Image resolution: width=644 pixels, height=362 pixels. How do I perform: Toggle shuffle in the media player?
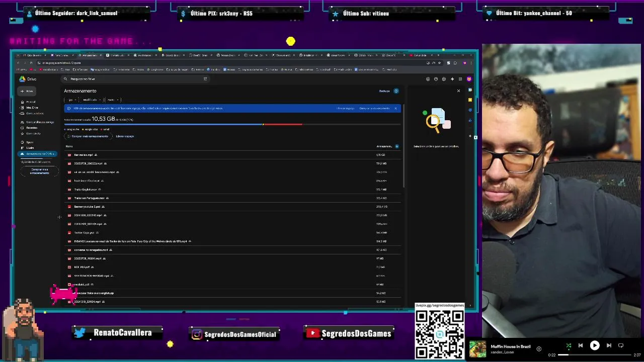point(569,345)
